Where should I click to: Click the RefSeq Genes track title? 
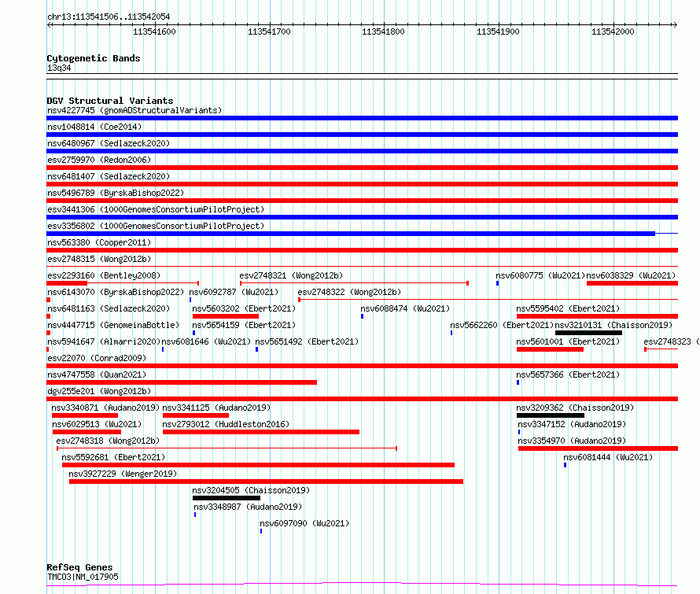tap(79, 568)
